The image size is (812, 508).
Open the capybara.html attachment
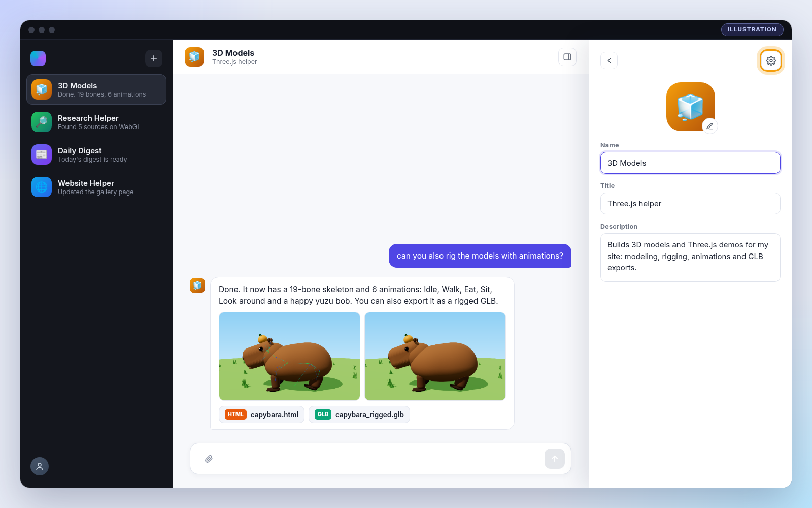[261, 415]
